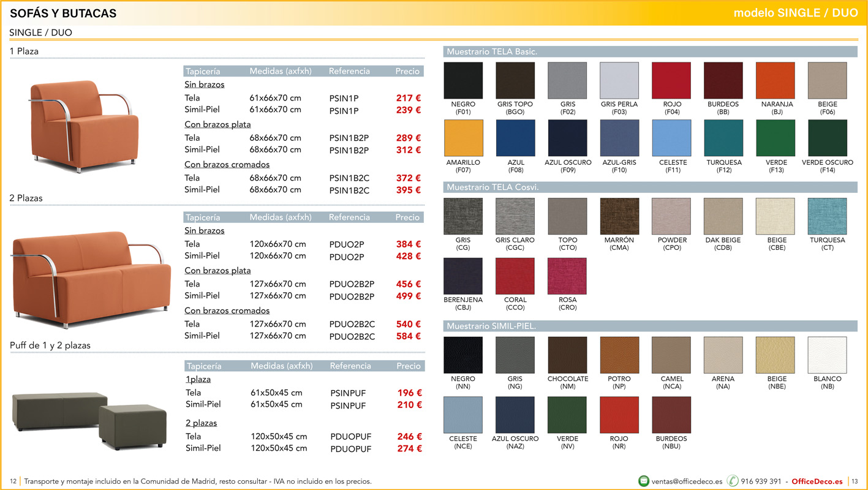The image size is (868, 490).
Task: Select the POTRO (NP) swatch
Action: (619, 355)
